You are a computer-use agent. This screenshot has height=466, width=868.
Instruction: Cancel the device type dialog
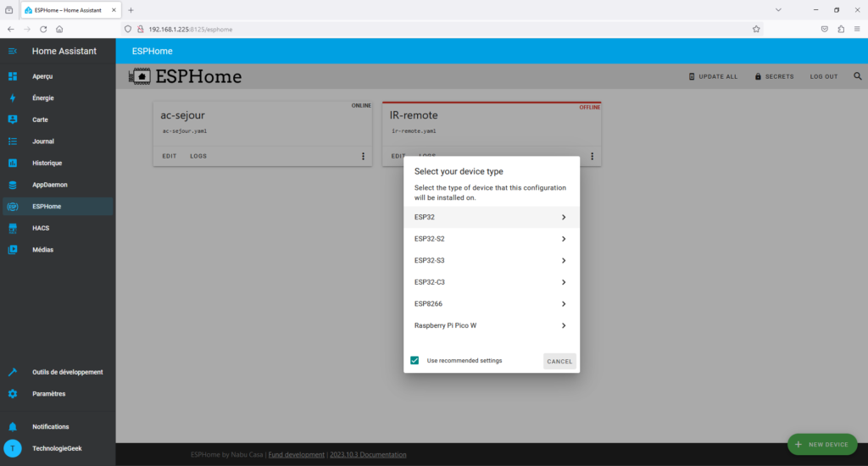coord(559,362)
